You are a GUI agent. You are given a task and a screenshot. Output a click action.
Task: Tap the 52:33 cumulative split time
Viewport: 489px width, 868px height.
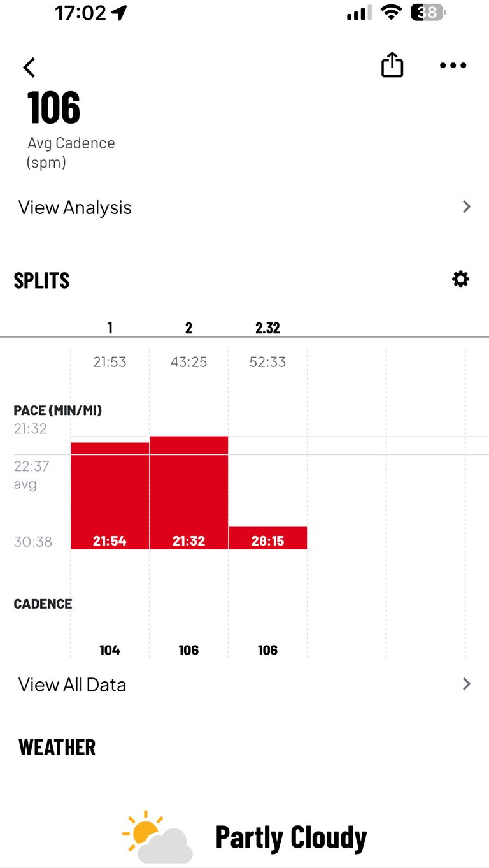point(267,362)
